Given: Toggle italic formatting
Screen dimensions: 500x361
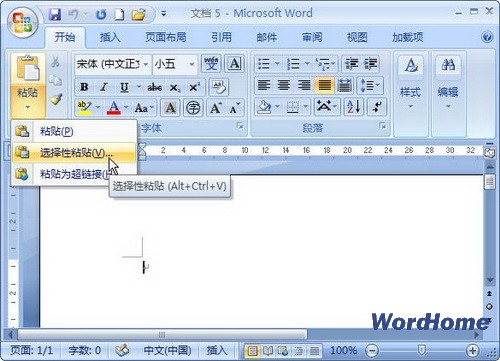Looking at the screenshot, I should 104,87.
